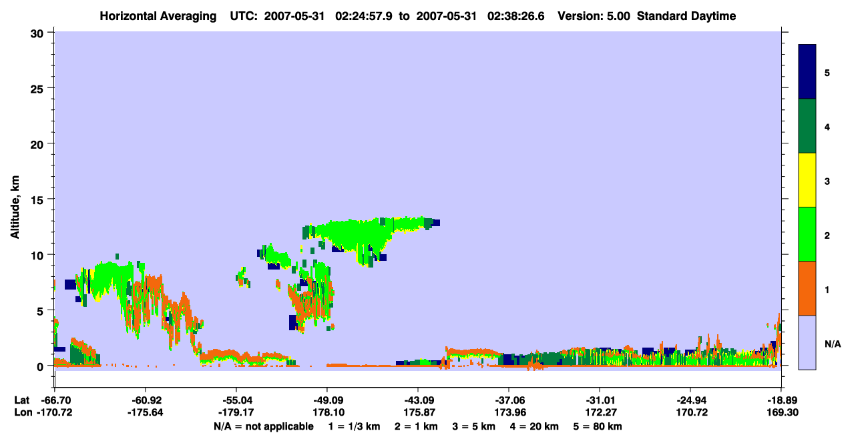Click the altitude tick label 20

pyautogui.click(x=39, y=143)
